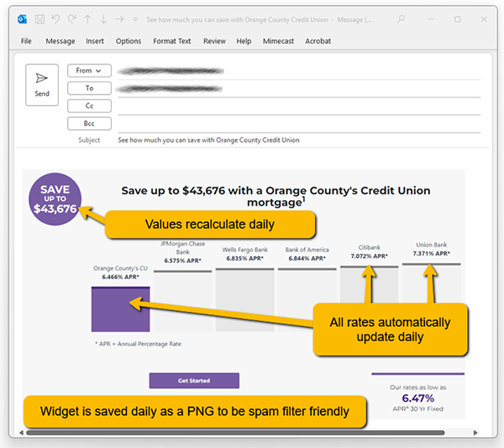
Task: Click the Bcc button
Action: point(89,124)
